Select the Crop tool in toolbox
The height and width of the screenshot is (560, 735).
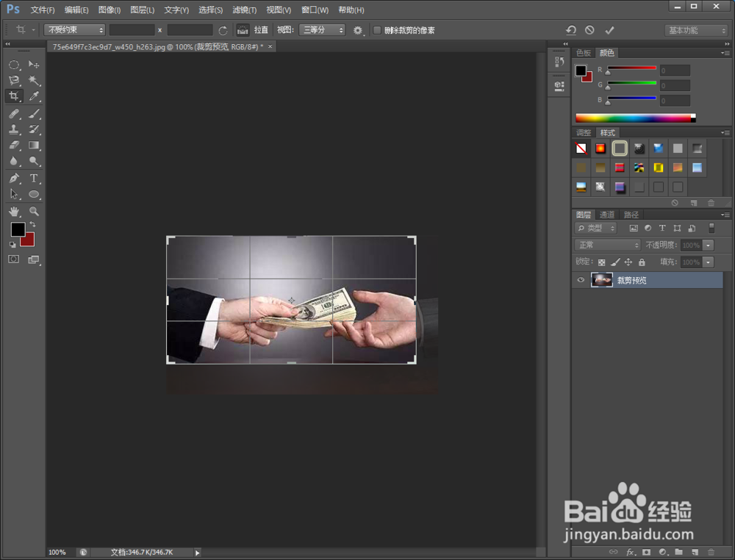pos(14,96)
